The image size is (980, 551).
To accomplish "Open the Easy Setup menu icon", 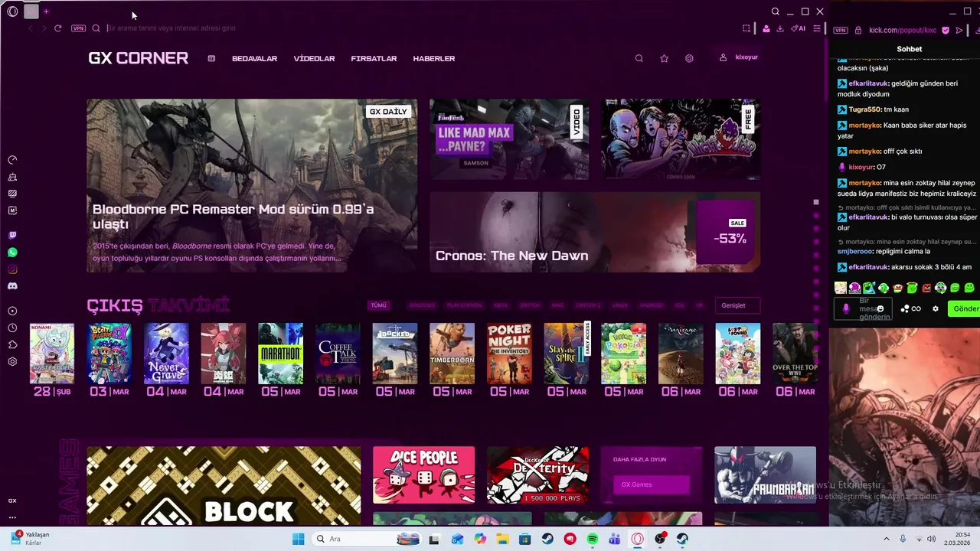I will [817, 28].
